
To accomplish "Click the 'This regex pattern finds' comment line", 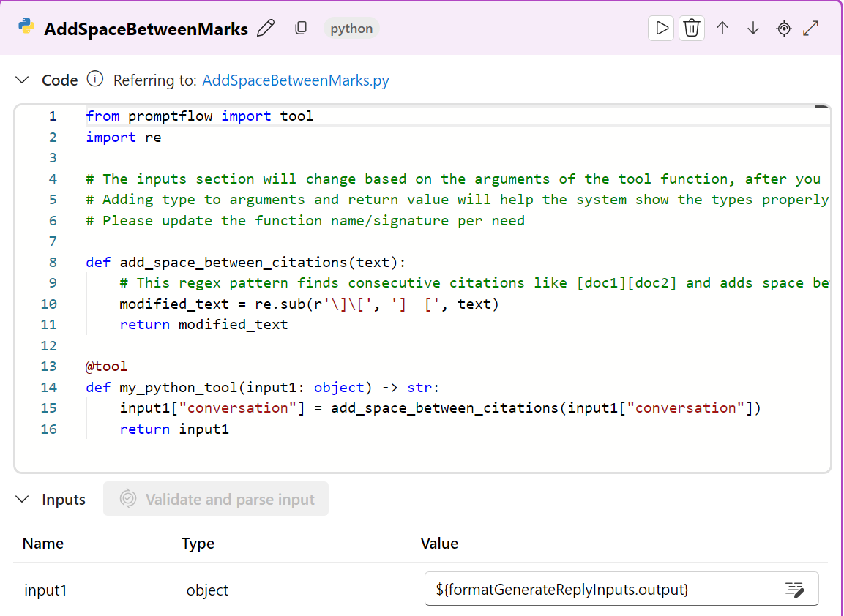I will [x=474, y=283].
